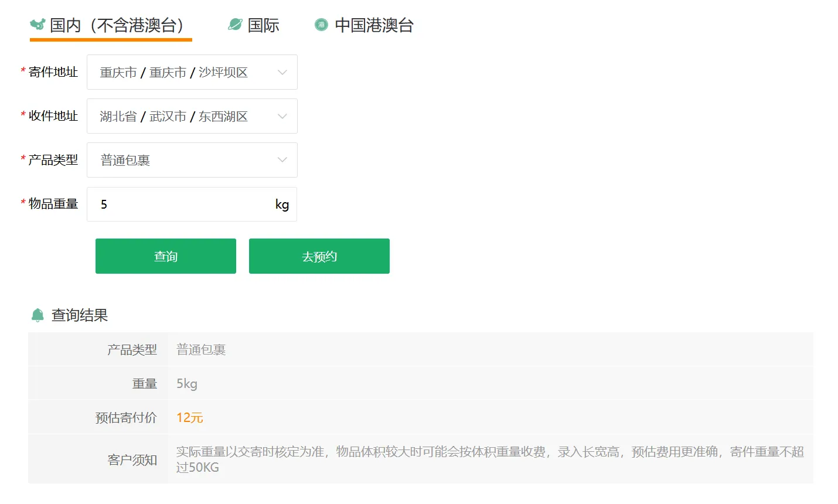This screenshot has height=504, width=838.
Task: Click the green 去预约 button
Action: [x=319, y=256]
